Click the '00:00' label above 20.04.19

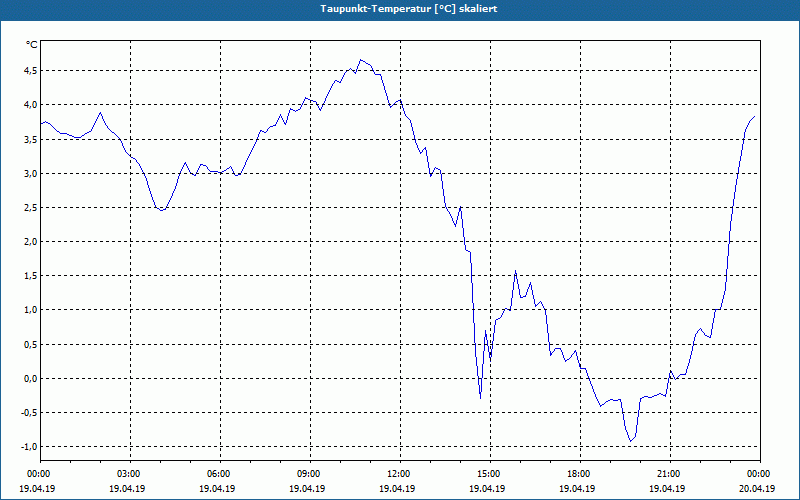click(x=760, y=474)
